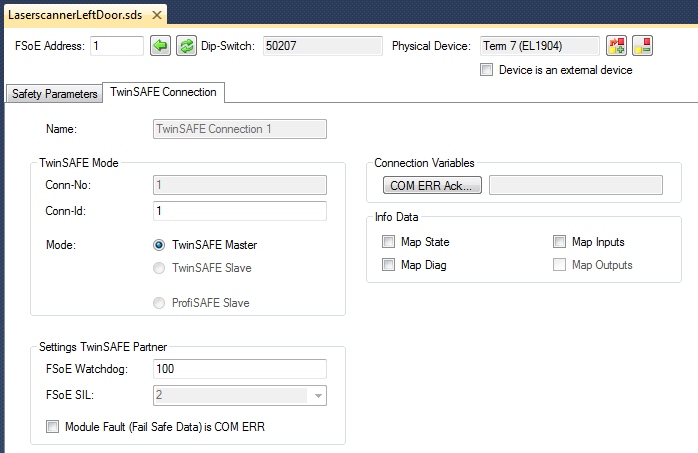Click the green left arrow icon next to FSoE Address
This screenshot has width=698, height=453.
coord(160,46)
